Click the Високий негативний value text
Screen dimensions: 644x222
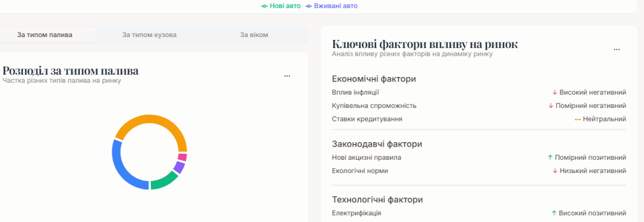click(x=593, y=92)
